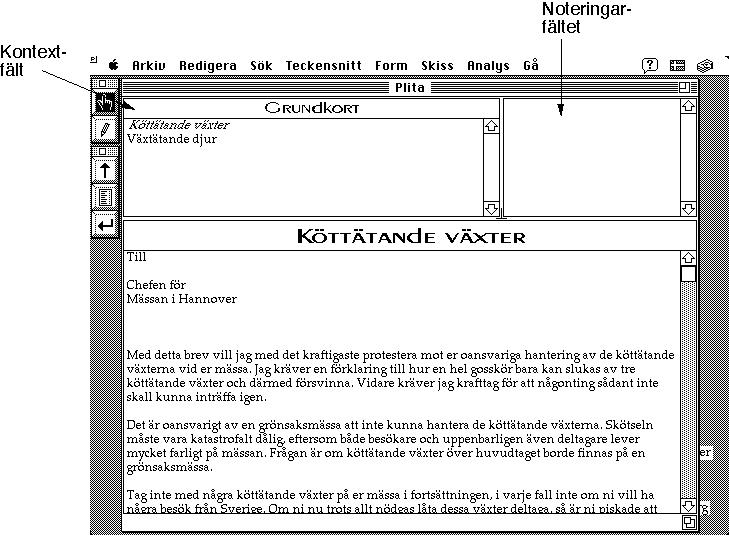Click down arrow of notes field scrollbar

tap(689, 209)
